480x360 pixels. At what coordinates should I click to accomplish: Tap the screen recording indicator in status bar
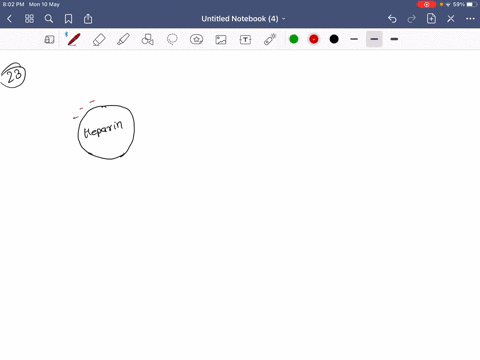(x=426, y=4)
